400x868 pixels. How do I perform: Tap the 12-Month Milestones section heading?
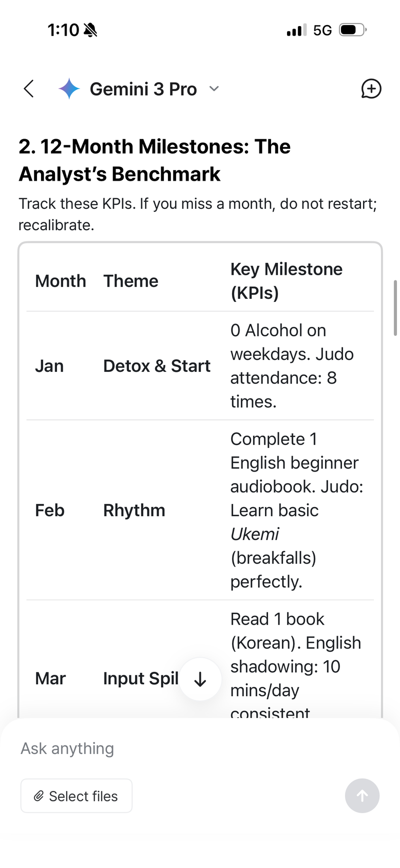coord(154,160)
